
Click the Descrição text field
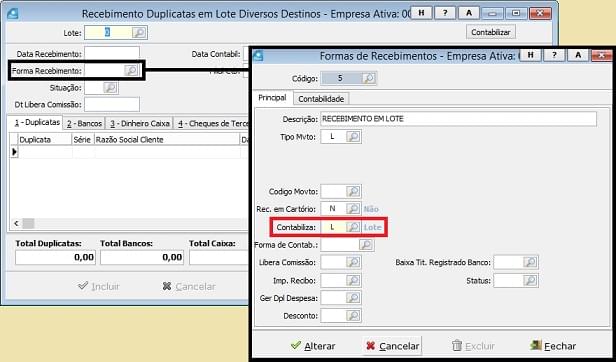coord(458,119)
